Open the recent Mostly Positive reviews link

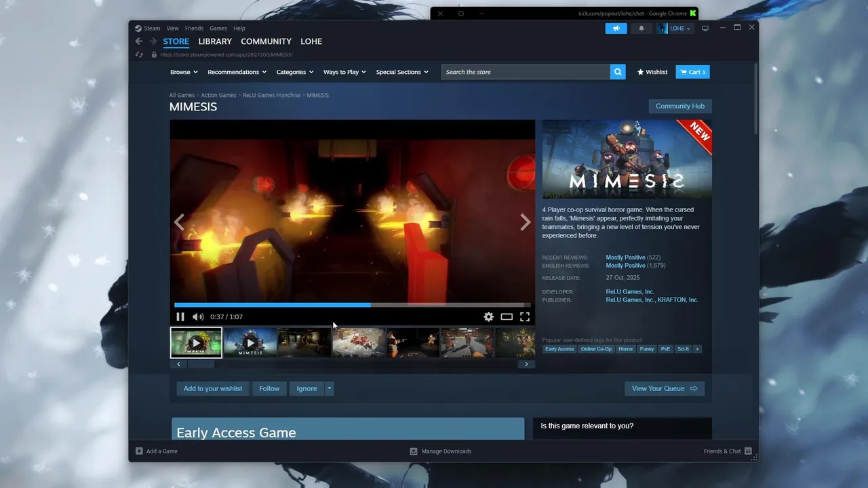(x=625, y=258)
